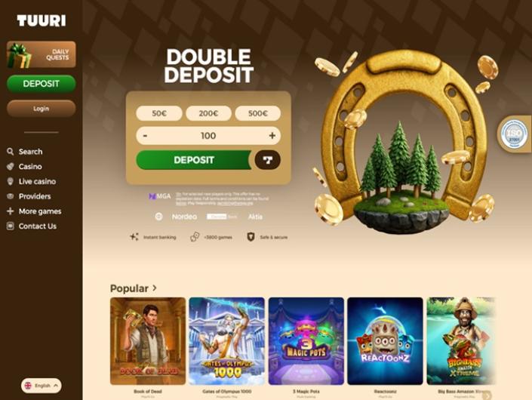The width and height of the screenshot is (532, 400).
Task: Decrease the deposit amount with minus
Action: tap(145, 136)
